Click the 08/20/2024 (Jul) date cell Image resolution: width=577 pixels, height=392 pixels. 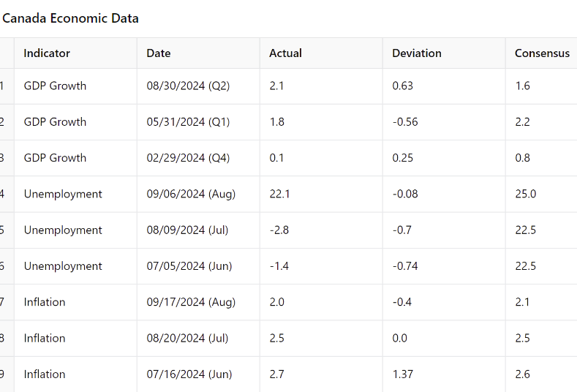[187, 338]
